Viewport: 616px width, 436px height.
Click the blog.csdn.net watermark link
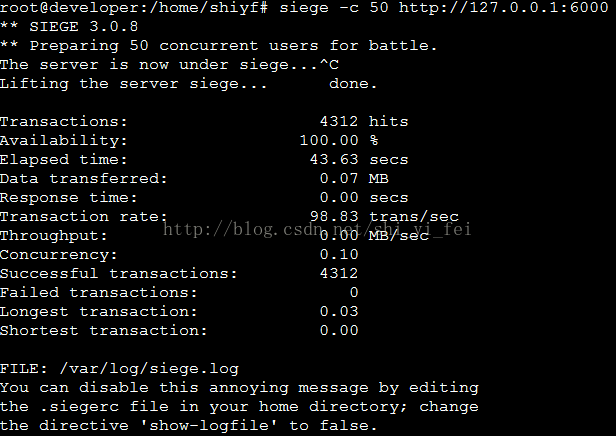click(x=317, y=229)
